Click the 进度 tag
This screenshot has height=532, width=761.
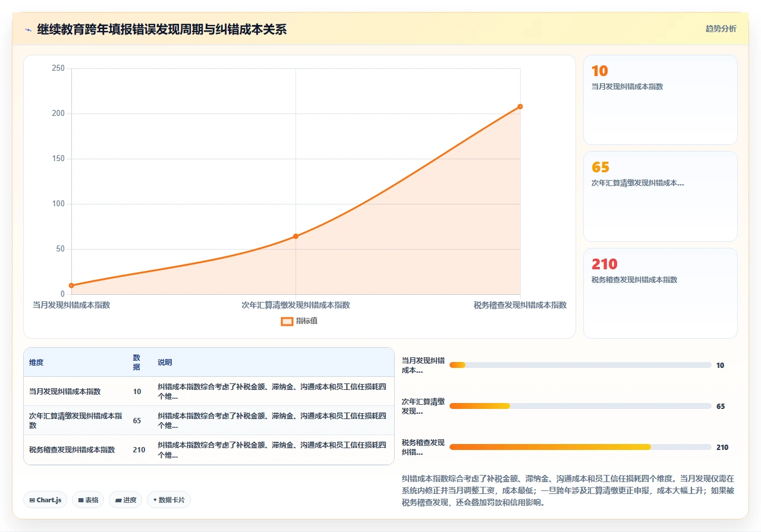pos(125,500)
